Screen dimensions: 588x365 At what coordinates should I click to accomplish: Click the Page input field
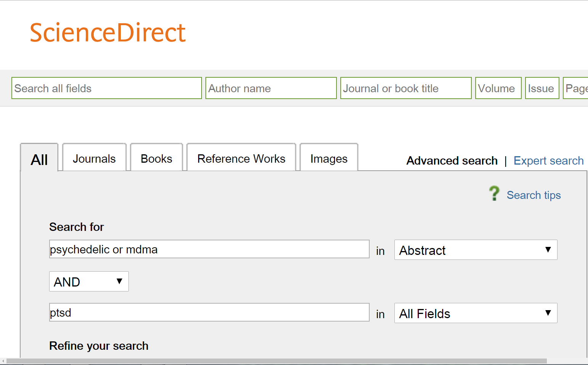tap(576, 88)
